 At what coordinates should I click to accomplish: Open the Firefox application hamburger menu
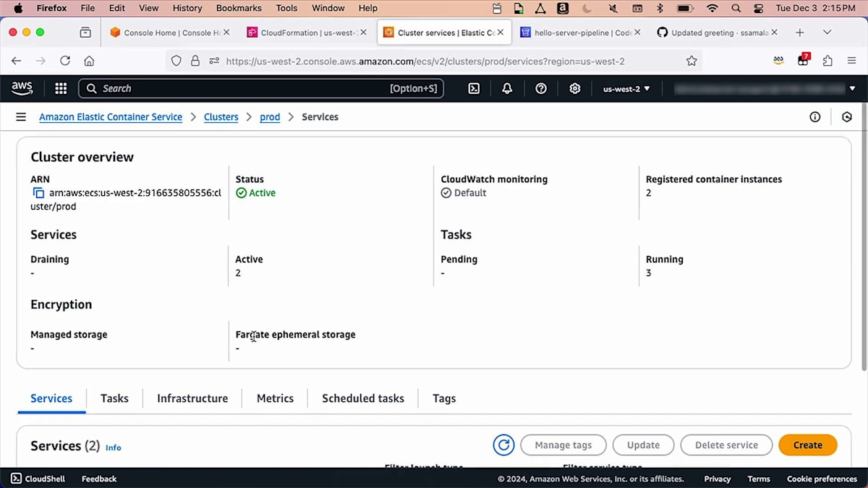point(851,61)
